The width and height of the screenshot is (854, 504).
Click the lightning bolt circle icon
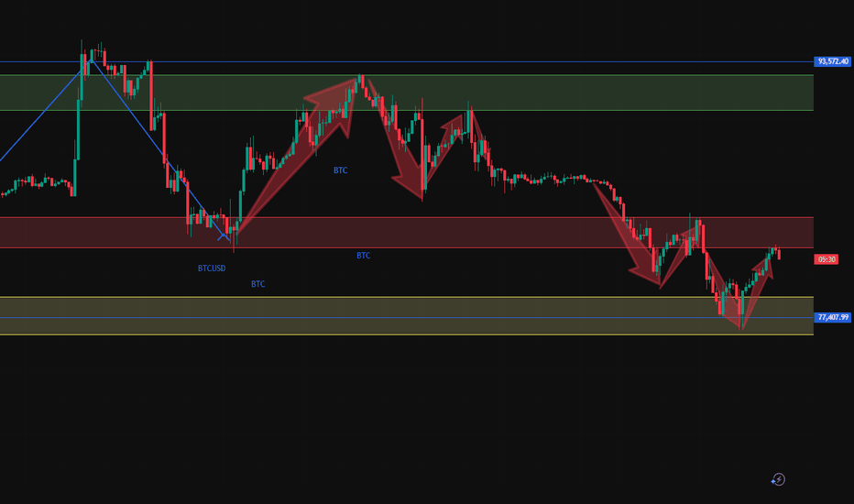(x=778, y=479)
